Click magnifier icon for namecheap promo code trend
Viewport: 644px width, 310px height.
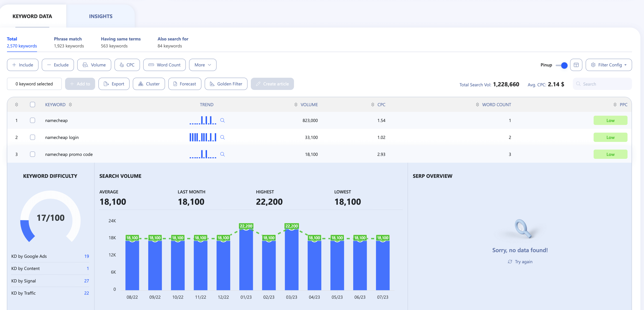tap(222, 154)
